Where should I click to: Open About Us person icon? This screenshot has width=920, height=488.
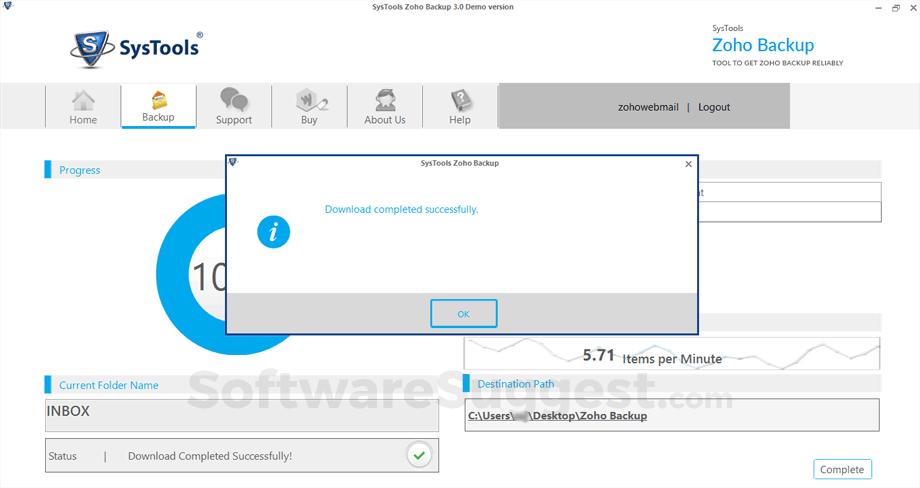click(385, 100)
